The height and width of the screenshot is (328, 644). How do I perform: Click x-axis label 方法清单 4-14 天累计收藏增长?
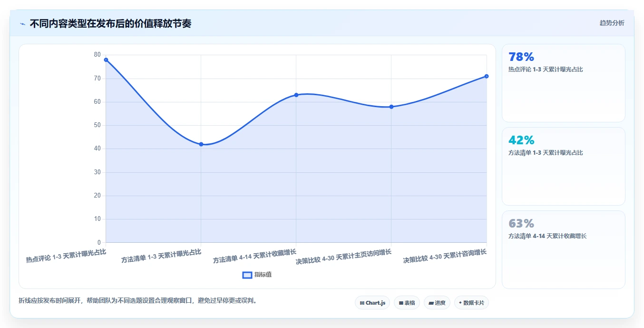(x=254, y=256)
